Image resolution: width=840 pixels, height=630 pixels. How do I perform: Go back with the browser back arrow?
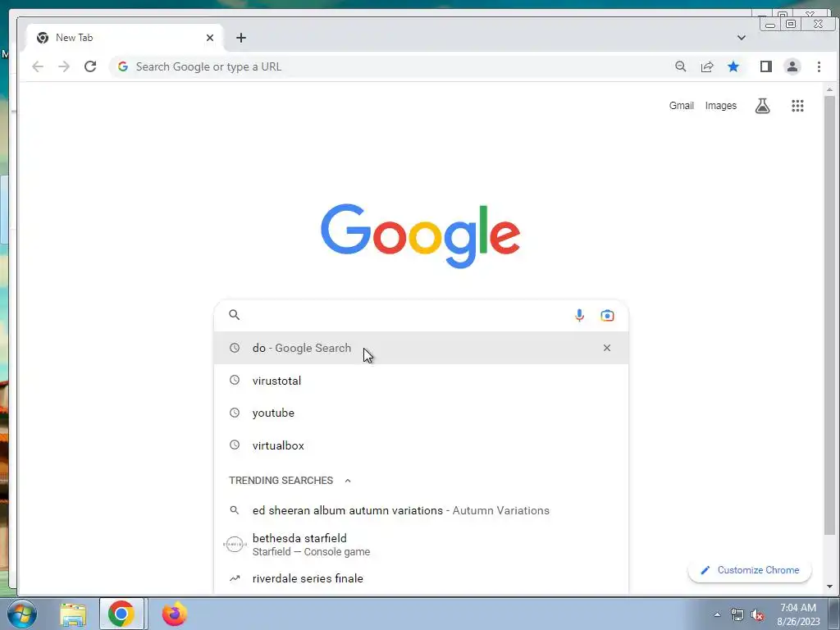tap(38, 66)
